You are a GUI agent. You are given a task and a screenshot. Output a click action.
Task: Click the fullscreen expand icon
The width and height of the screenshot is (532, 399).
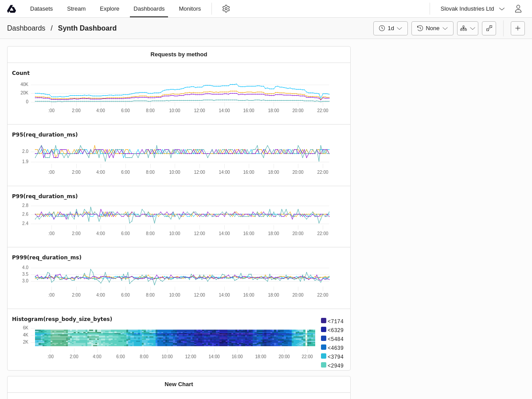point(489,28)
